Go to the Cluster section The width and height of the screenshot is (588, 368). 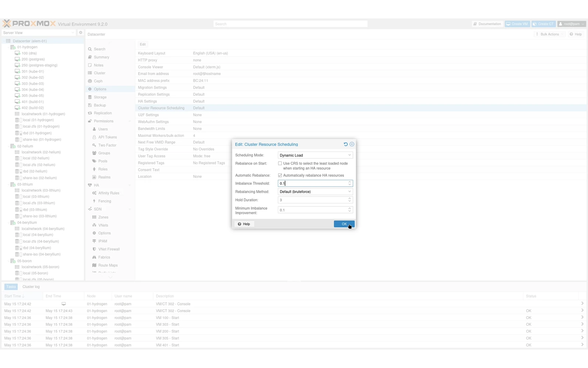[x=99, y=73]
